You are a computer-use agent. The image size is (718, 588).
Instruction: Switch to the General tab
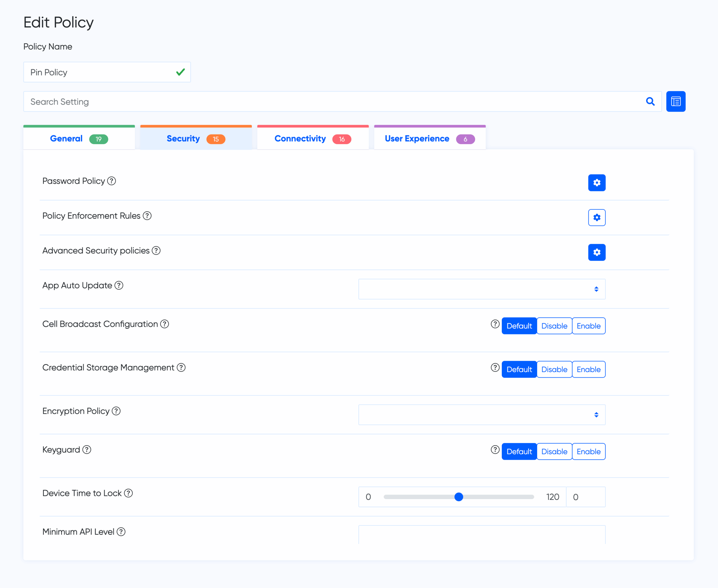coord(79,139)
